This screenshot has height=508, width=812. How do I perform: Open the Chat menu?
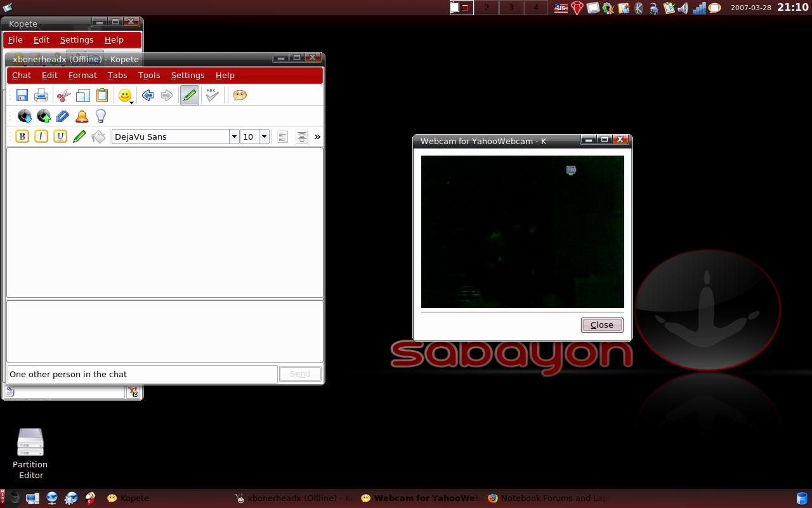click(22, 75)
